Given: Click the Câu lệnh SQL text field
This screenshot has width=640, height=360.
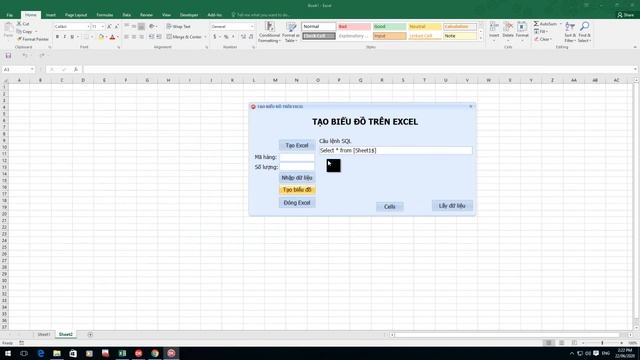Looking at the screenshot, I should point(396,151).
